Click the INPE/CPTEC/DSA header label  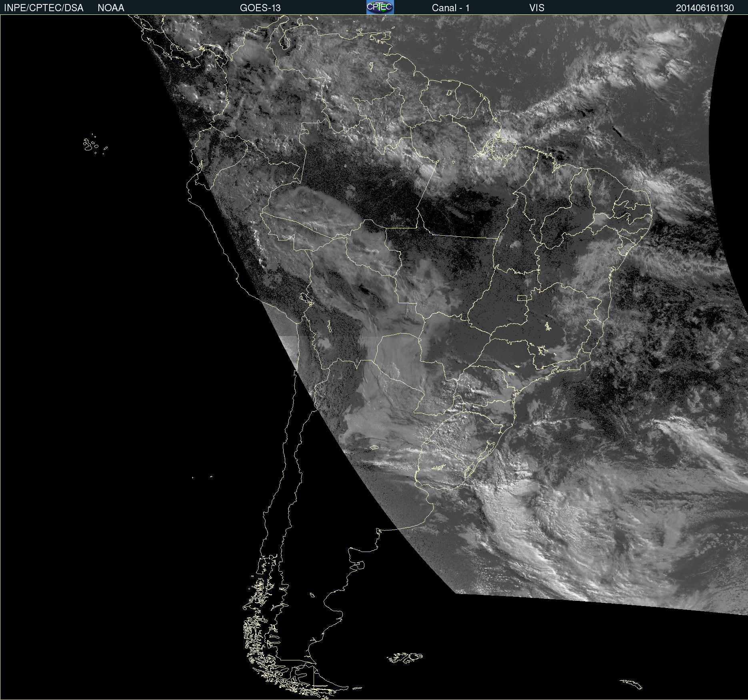44,8
